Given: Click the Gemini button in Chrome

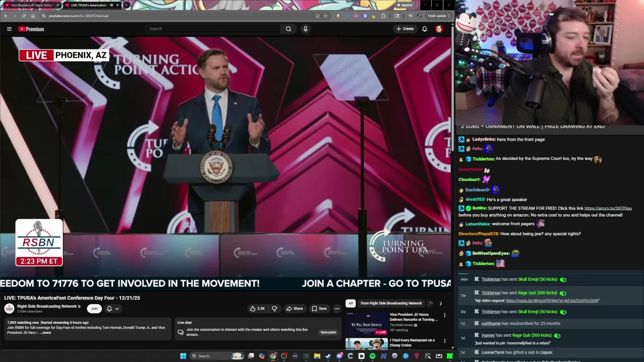Looking at the screenshot, I should (x=405, y=5).
